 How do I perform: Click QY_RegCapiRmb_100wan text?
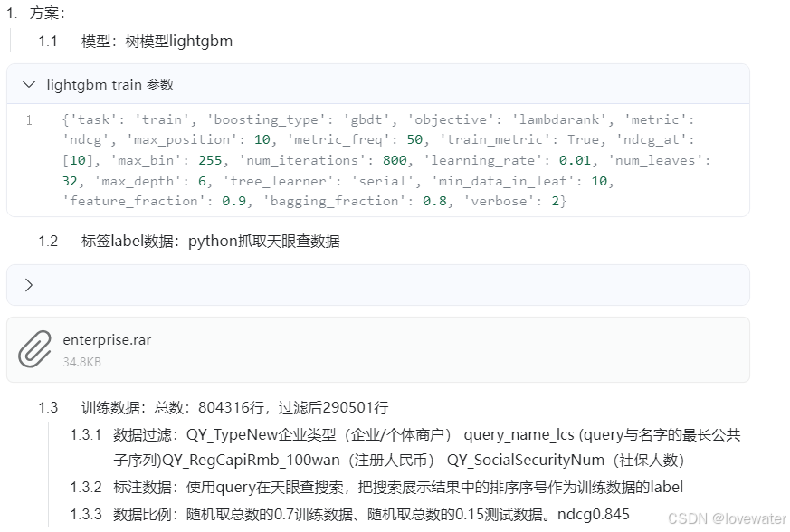[252, 460]
